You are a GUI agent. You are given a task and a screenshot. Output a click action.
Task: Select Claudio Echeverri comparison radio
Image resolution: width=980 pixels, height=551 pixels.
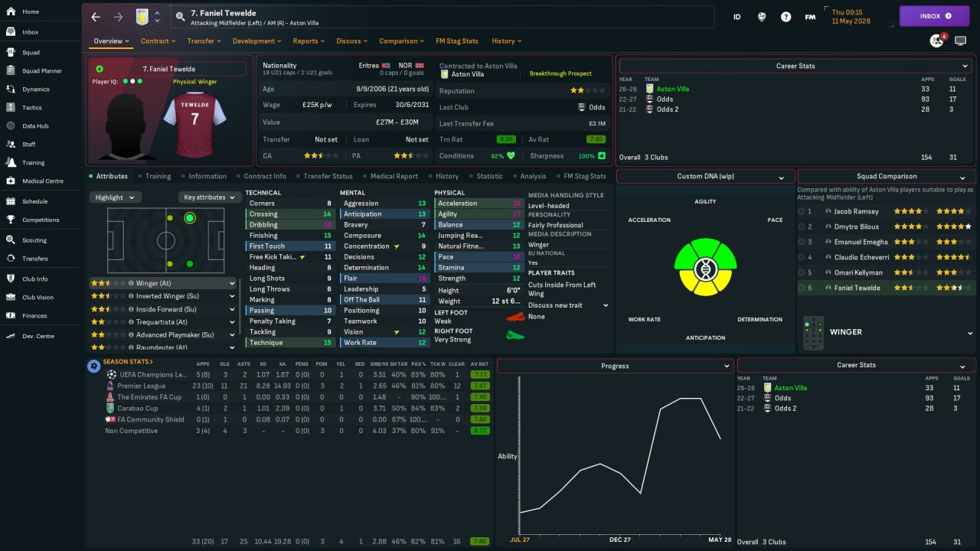pyautogui.click(x=802, y=257)
